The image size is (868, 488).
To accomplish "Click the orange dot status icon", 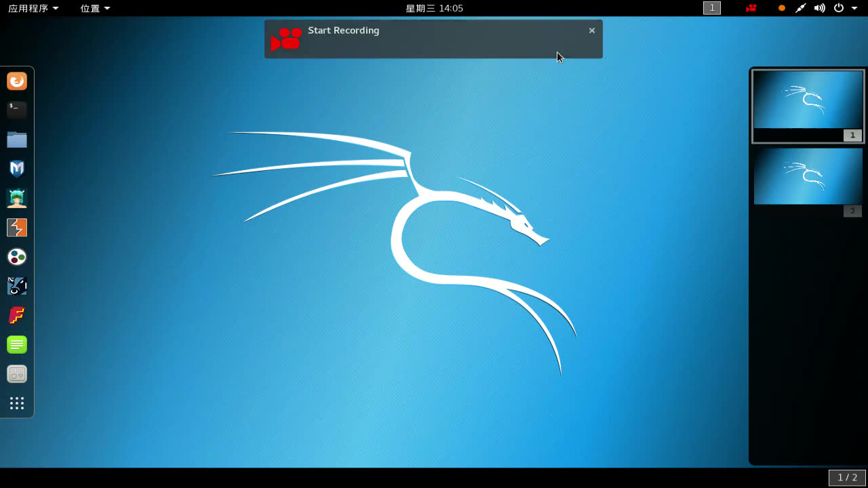I will click(x=782, y=8).
